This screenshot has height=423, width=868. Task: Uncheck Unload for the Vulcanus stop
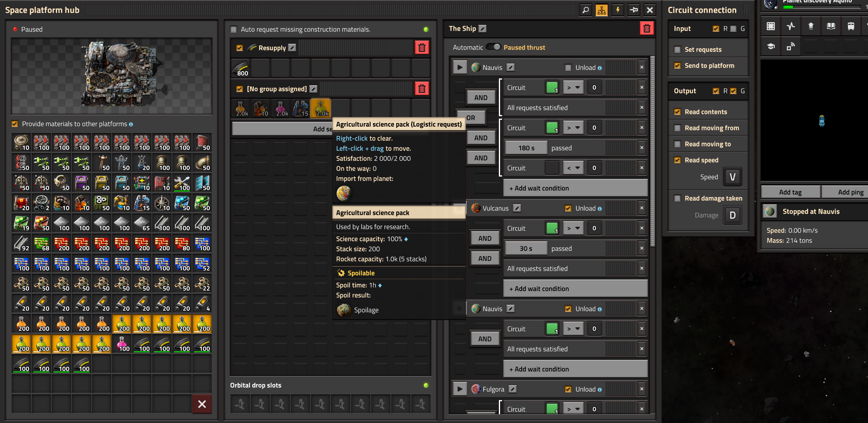[x=568, y=208]
